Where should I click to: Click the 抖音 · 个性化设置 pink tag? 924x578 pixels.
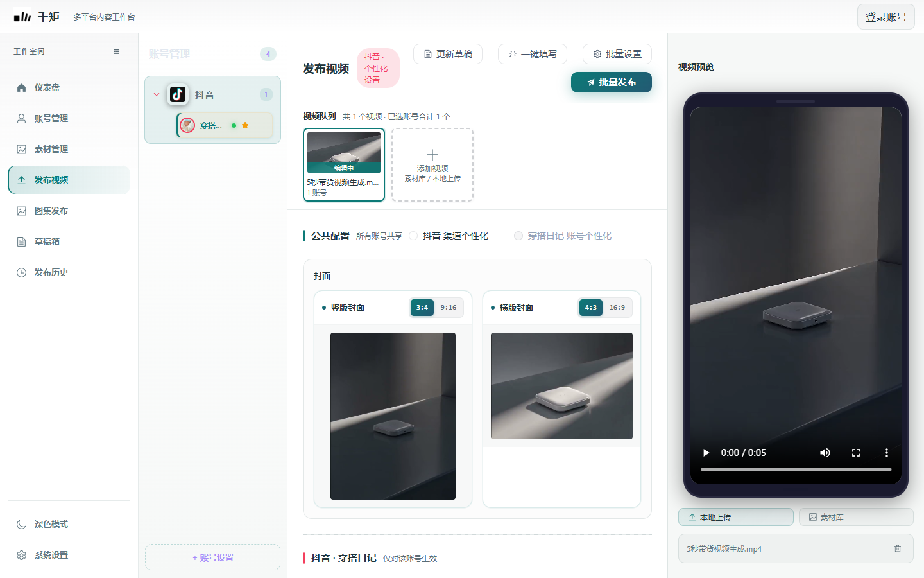(378, 68)
